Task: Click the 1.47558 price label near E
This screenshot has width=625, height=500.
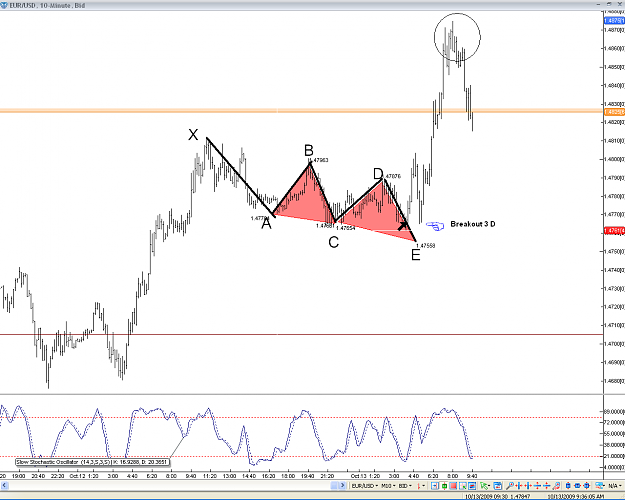Action: 426,246
